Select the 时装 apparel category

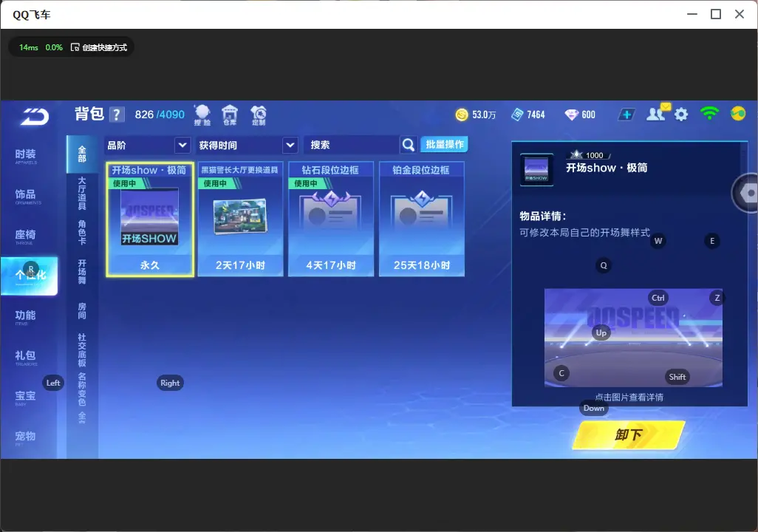(x=26, y=156)
